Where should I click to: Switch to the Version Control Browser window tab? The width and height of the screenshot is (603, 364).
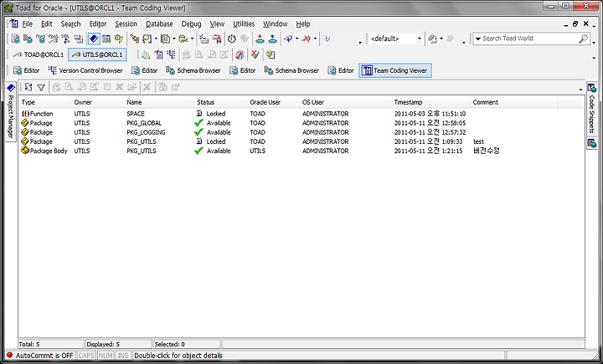pos(85,70)
